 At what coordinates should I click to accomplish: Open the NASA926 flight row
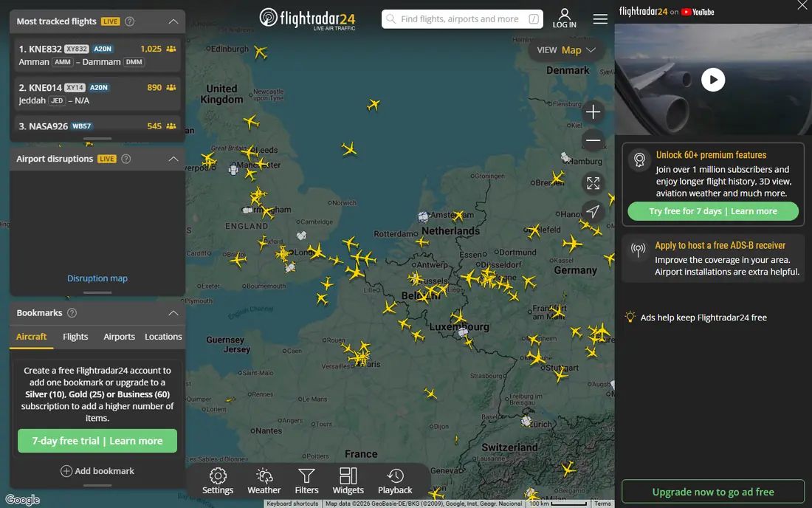(97, 126)
